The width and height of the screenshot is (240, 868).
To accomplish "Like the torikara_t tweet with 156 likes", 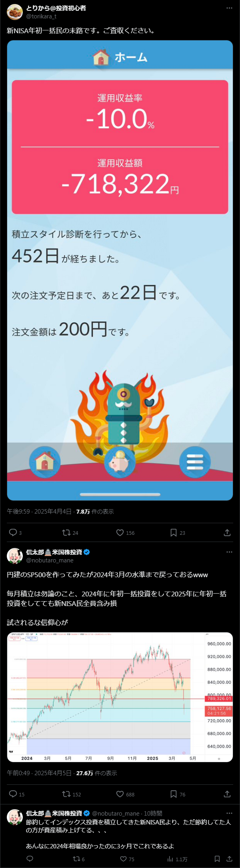I will coord(120,532).
